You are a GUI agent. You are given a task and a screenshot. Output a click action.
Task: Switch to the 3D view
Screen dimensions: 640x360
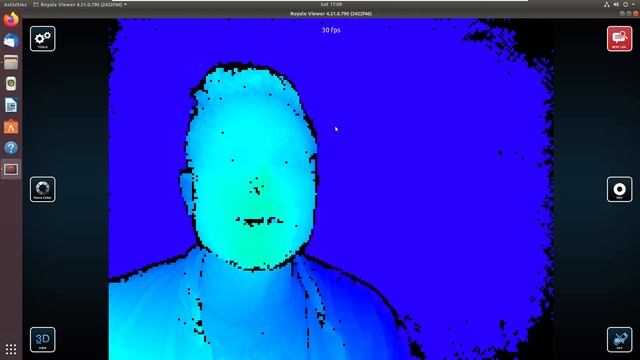coord(42,340)
